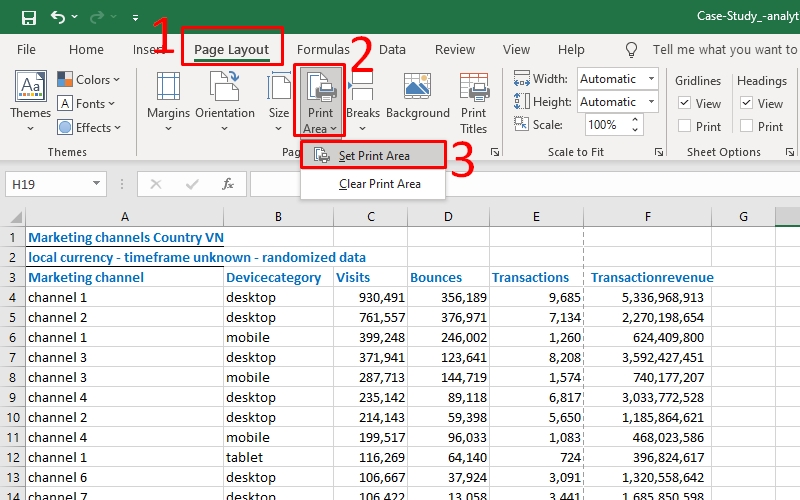The height and width of the screenshot is (500, 800).
Task: Click the Bounces value 246,002
Action: pos(448,337)
